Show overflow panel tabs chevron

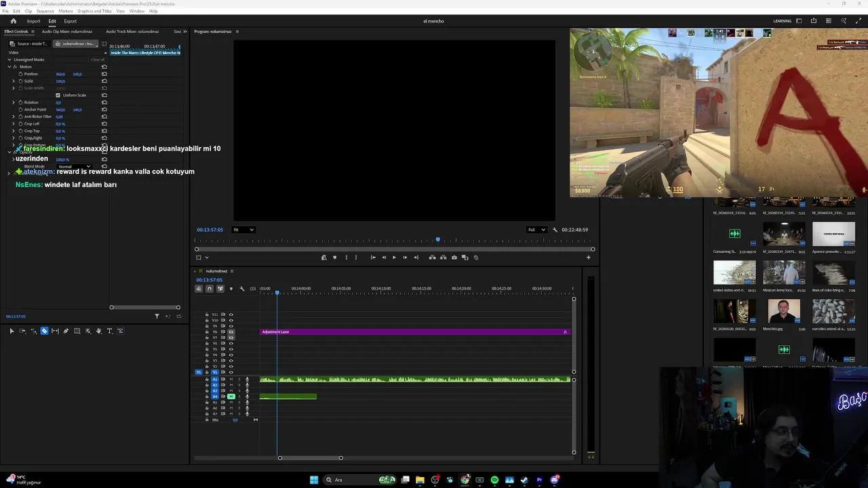click(186, 31)
